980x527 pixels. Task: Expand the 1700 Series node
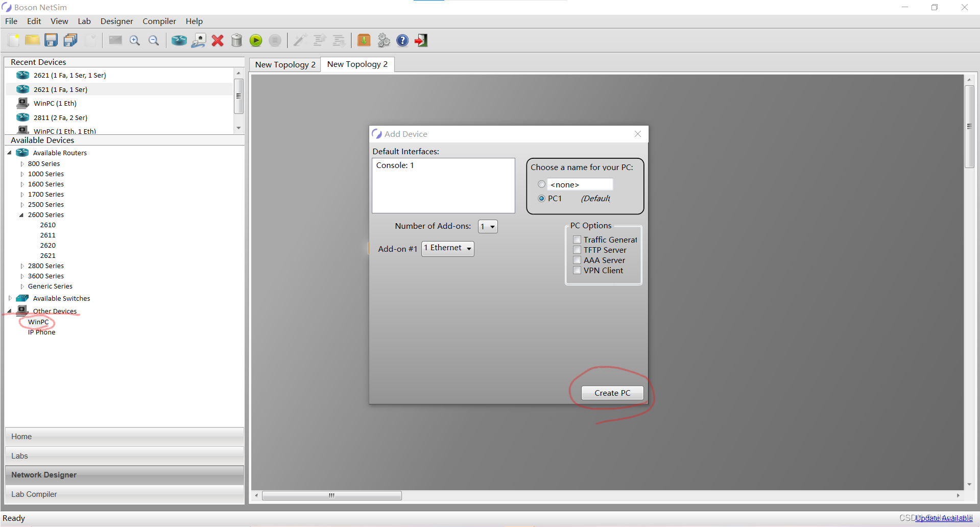point(22,195)
